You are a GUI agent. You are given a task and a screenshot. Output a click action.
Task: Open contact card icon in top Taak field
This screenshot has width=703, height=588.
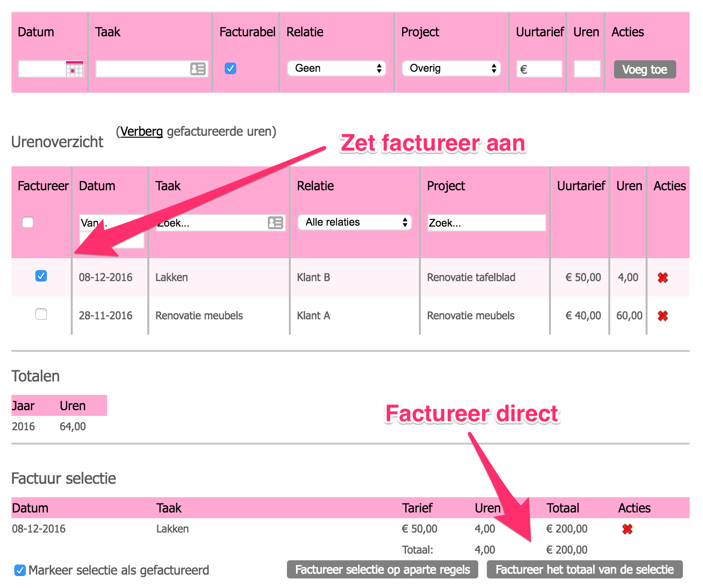click(198, 69)
